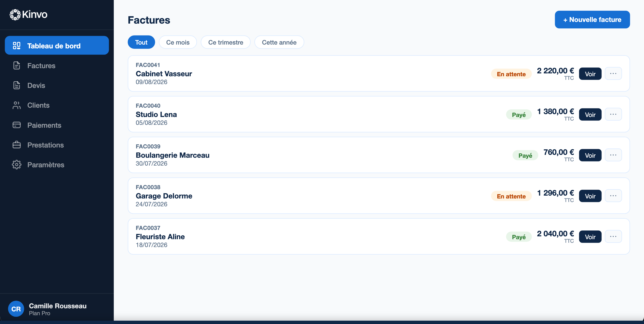Click the Kinvo logo icon
Screen dimensions: 644x324
15,15
